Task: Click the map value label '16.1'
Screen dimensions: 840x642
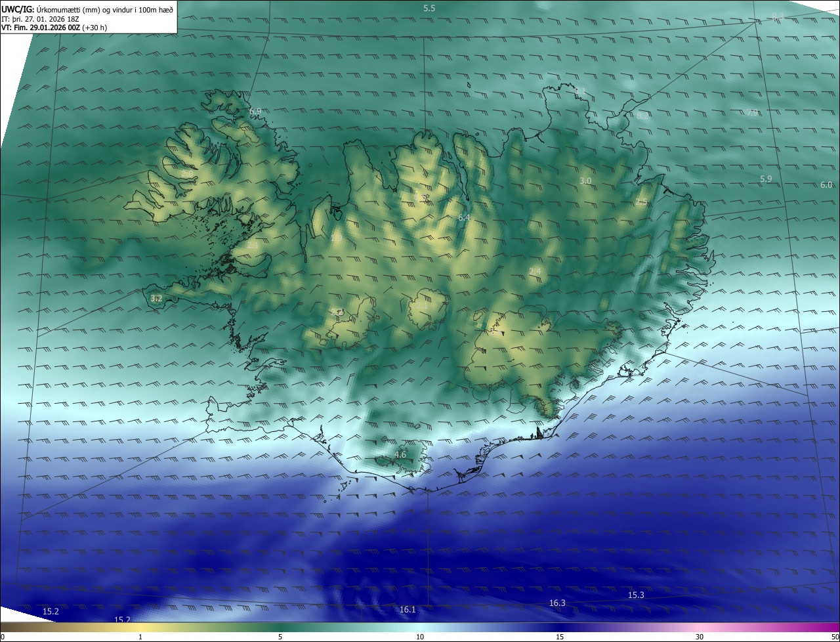Action: click(408, 610)
